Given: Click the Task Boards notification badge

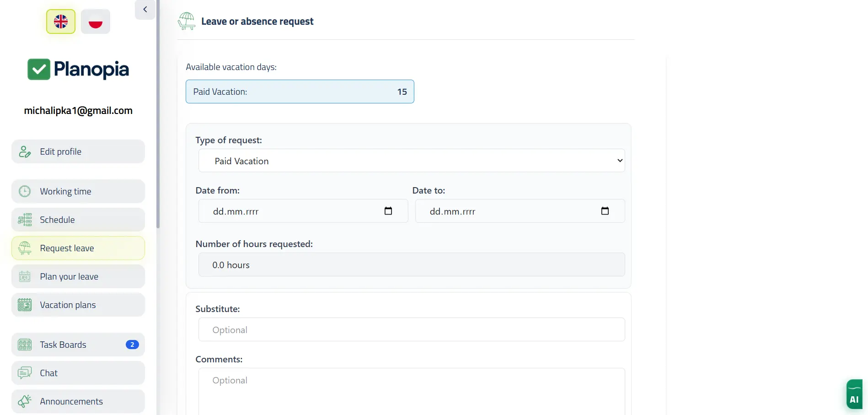Looking at the screenshot, I should coord(132,345).
